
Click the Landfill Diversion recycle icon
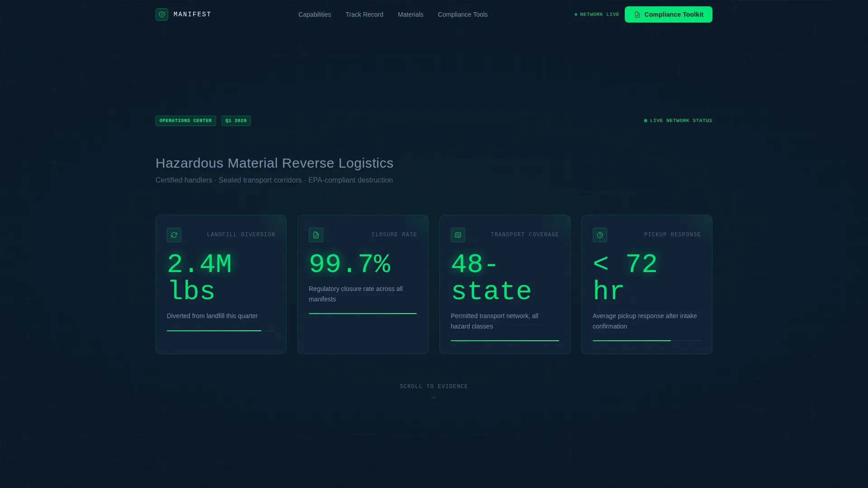click(x=174, y=235)
